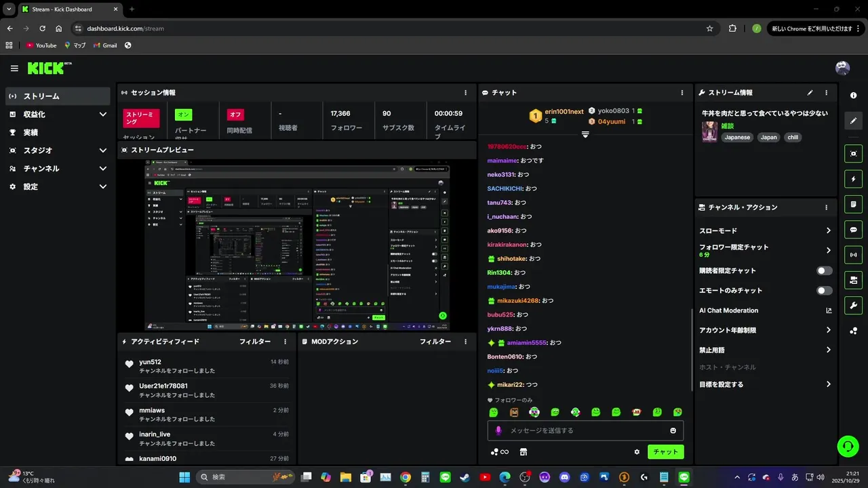The height and width of the screenshot is (488, 868).
Task: Open the hamburger menu beside the KICK logo
Action: [14, 68]
